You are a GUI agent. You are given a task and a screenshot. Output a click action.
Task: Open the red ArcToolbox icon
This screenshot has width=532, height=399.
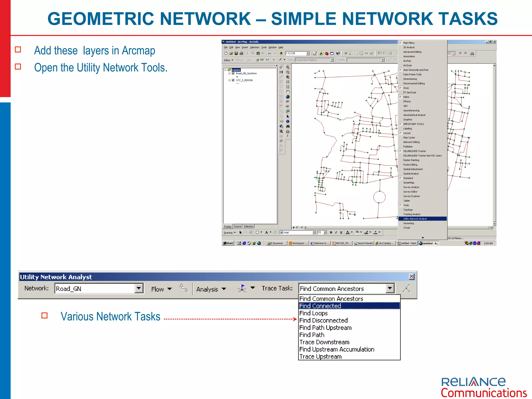click(327, 54)
